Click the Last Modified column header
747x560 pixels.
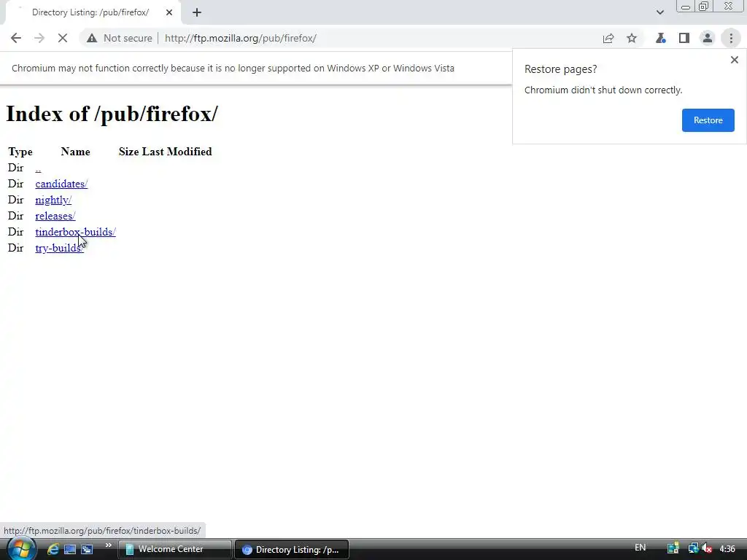coord(177,152)
